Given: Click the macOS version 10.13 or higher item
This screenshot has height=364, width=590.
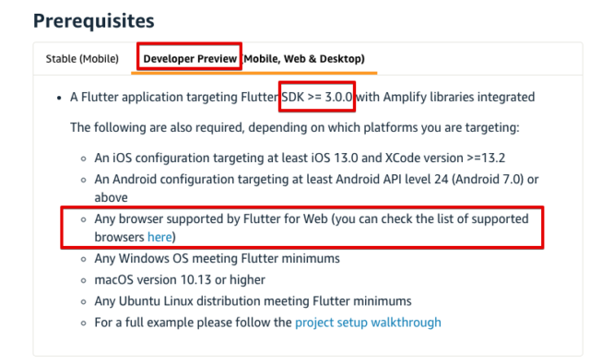Looking at the screenshot, I should click(x=180, y=280).
